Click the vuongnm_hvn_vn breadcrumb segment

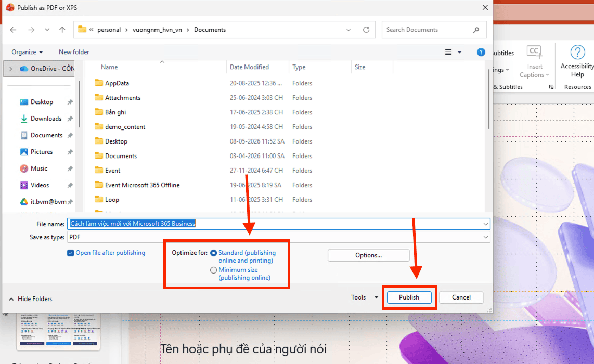[x=157, y=30]
